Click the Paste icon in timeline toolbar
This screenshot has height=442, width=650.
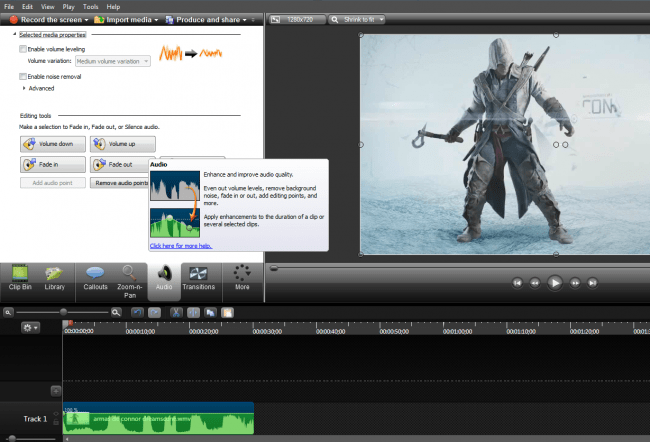(228, 313)
